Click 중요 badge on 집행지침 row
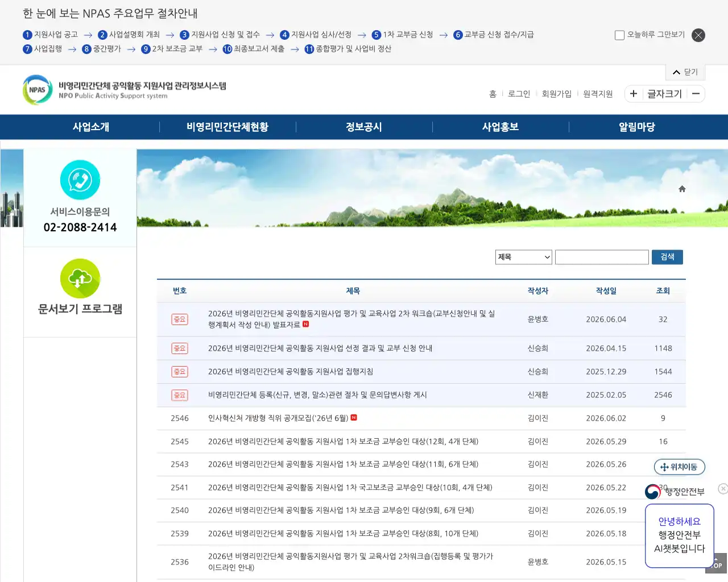The width and height of the screenshot is (728, 582). [x=180, y=372]
